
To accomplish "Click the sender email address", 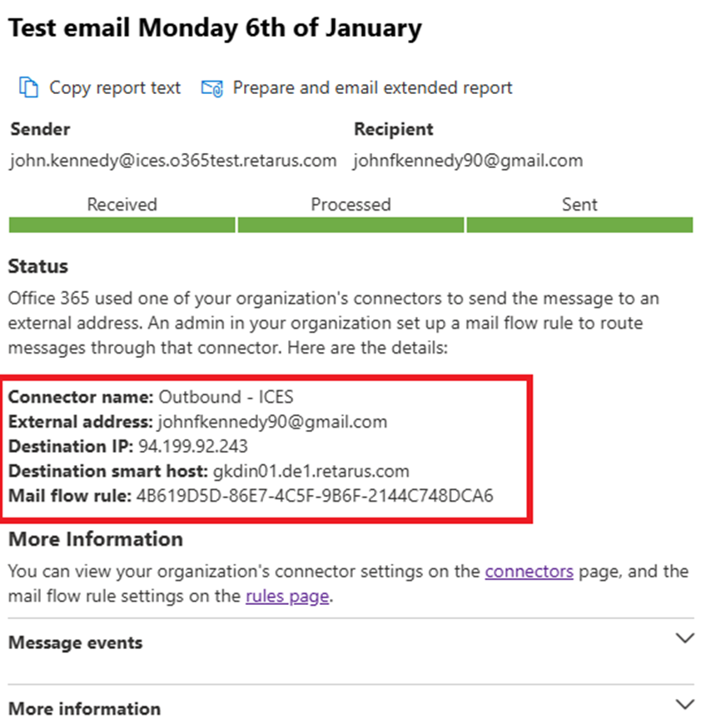I will click(x=173, y=161).
